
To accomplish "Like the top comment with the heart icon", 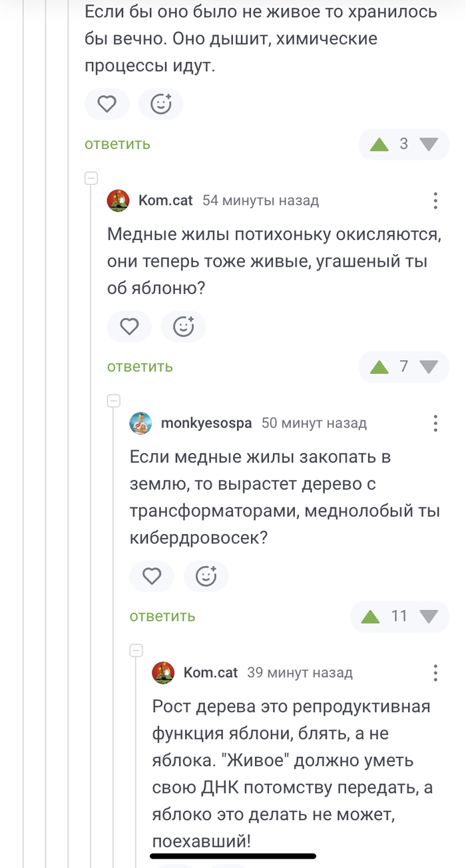I will click(107, 104).
